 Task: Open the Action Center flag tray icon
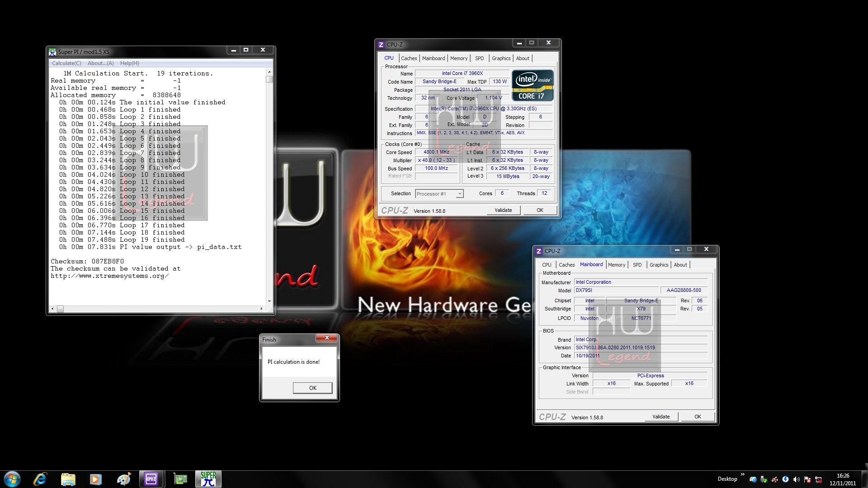(807, 479)
